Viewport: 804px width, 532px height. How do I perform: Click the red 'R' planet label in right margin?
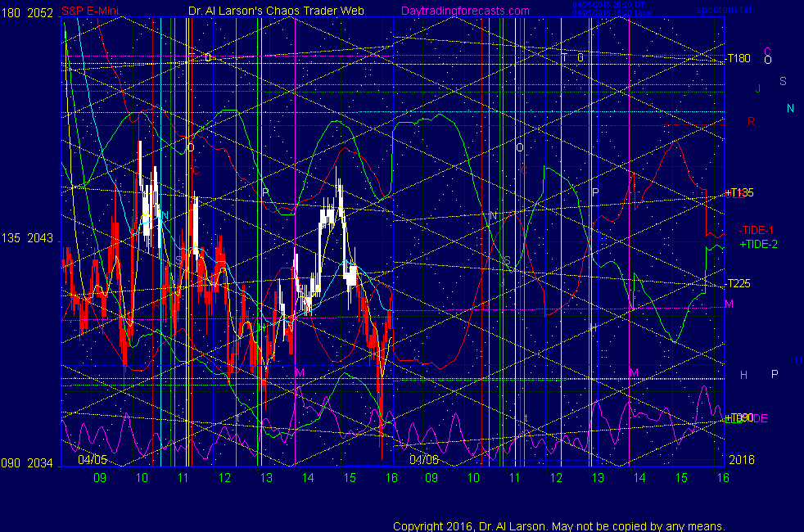click(751, 121)
